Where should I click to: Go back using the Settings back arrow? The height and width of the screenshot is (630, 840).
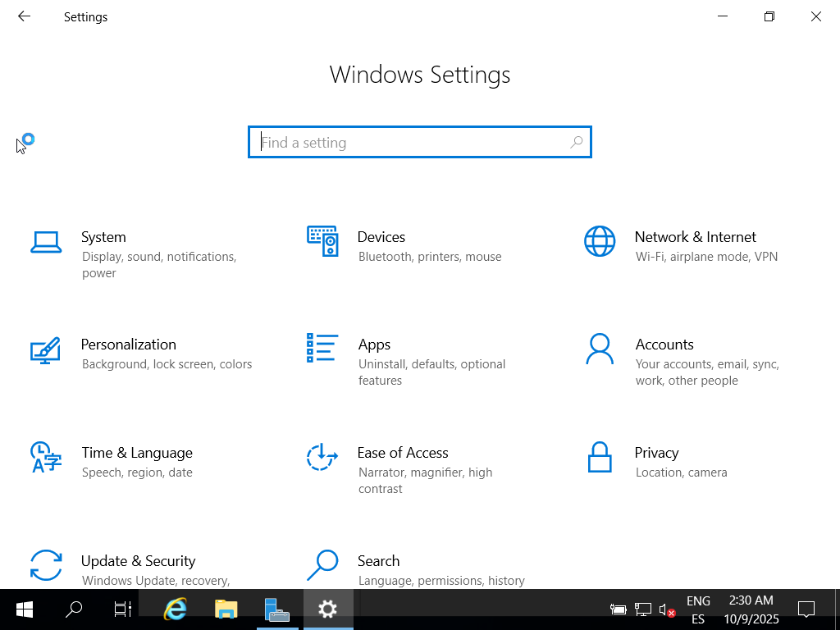tap(24, 16)
